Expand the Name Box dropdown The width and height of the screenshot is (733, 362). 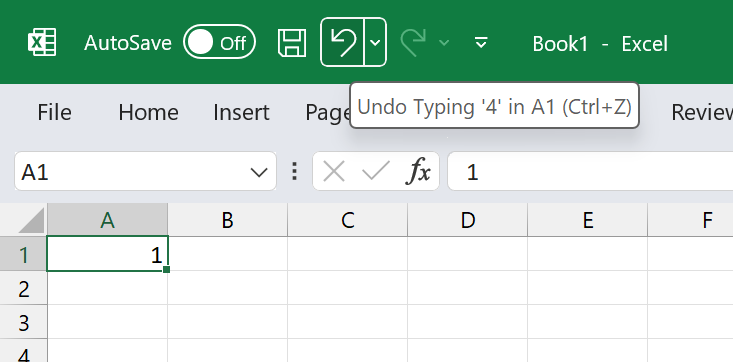259,172
